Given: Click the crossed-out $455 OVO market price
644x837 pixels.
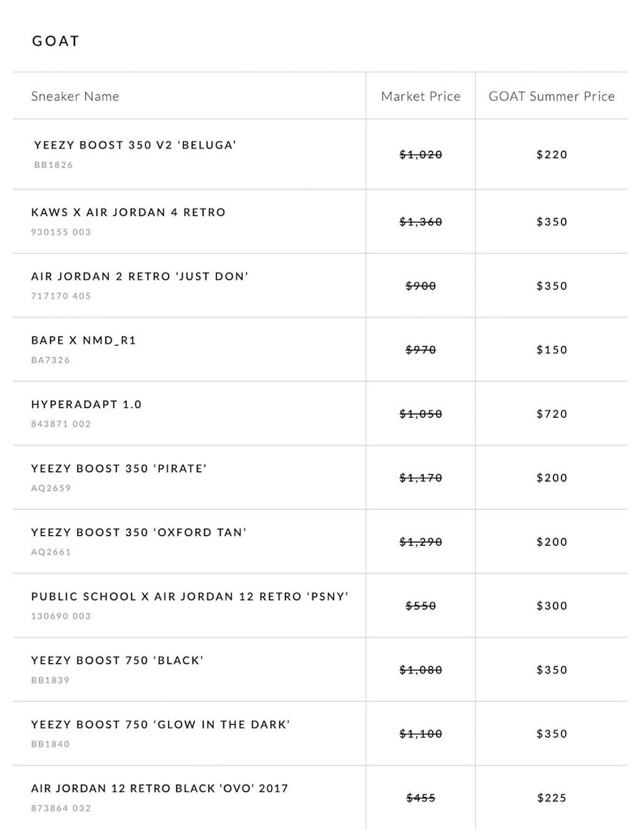Looking at the screenshot, I should [x=421, y=798].
